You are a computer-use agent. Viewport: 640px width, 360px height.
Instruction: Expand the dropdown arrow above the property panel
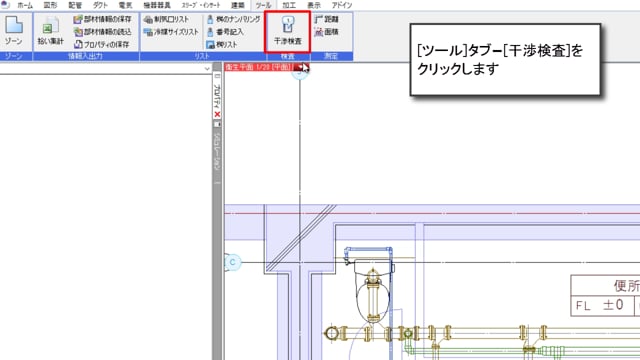(207, 69)
